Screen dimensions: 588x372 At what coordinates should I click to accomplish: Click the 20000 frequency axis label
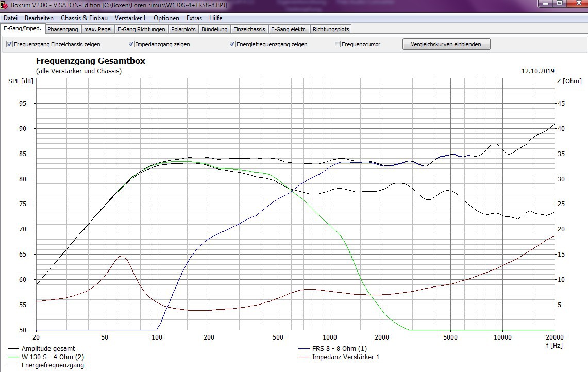pos(555,337)
